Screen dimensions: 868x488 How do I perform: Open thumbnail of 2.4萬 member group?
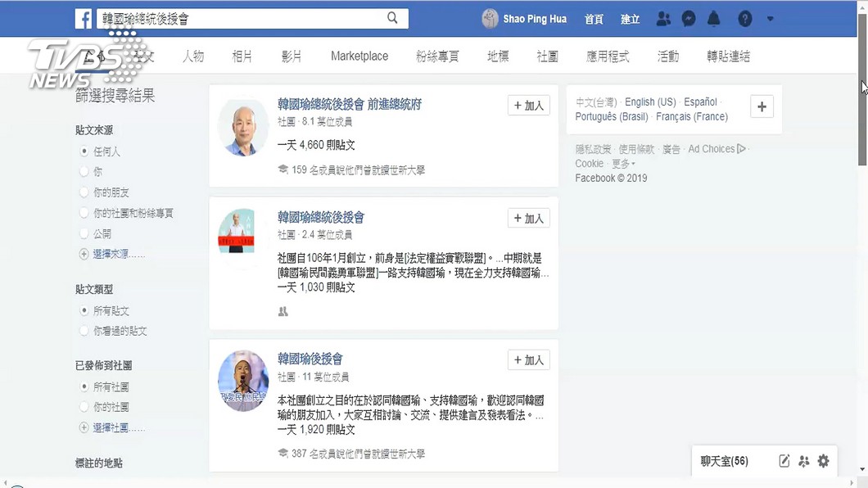237,231
